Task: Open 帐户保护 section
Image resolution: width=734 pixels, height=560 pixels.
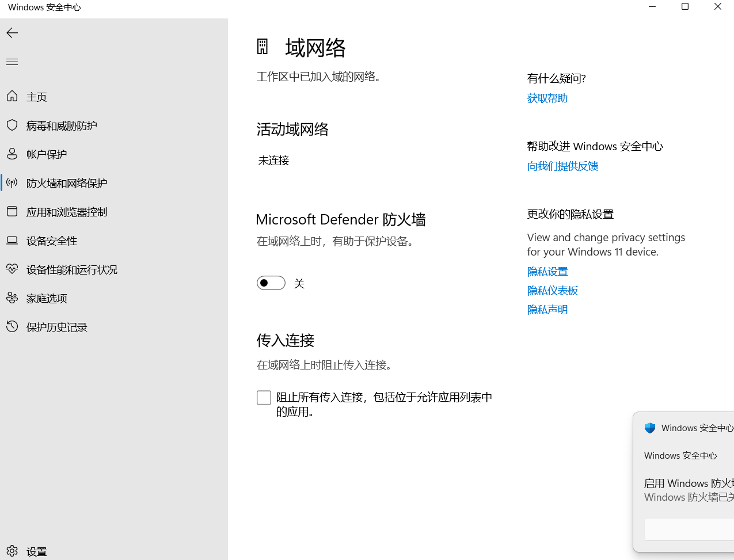Action: coord(114,154)
